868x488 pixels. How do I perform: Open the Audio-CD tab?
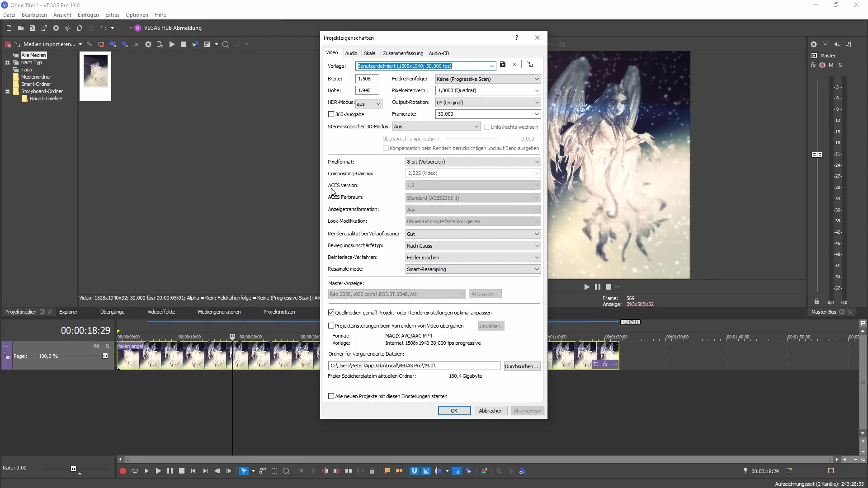[x=439, y=53]
